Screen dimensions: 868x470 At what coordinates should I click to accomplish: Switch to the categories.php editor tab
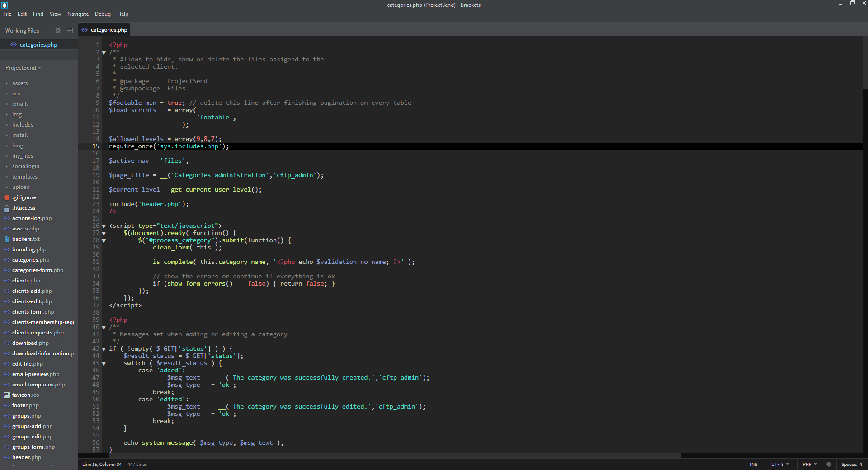point(104,30)
